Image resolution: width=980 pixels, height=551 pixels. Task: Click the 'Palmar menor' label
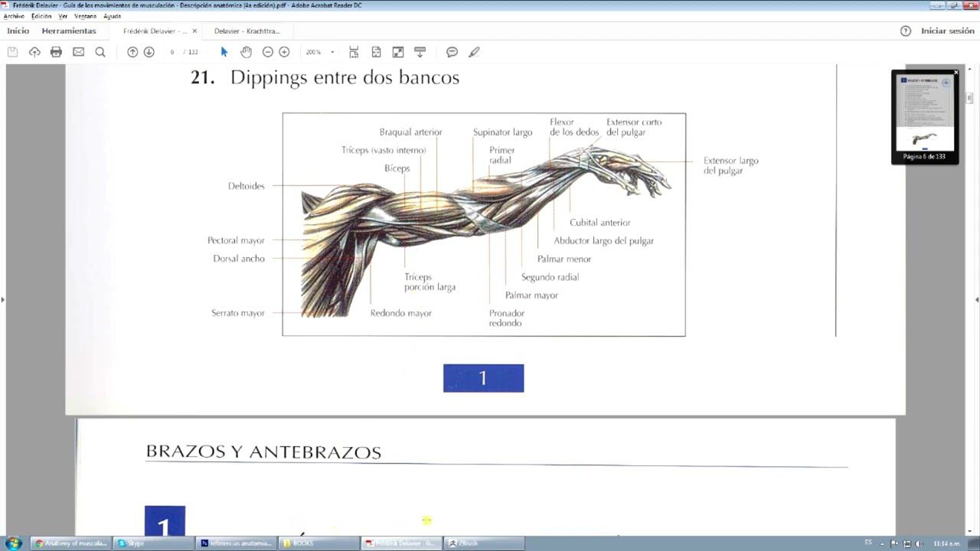click(x=564, y=259)
